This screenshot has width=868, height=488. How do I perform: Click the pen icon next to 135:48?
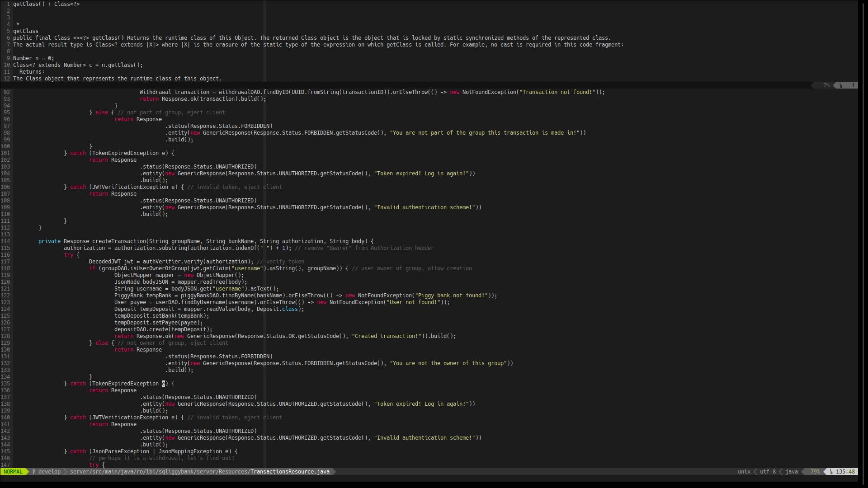832,472
